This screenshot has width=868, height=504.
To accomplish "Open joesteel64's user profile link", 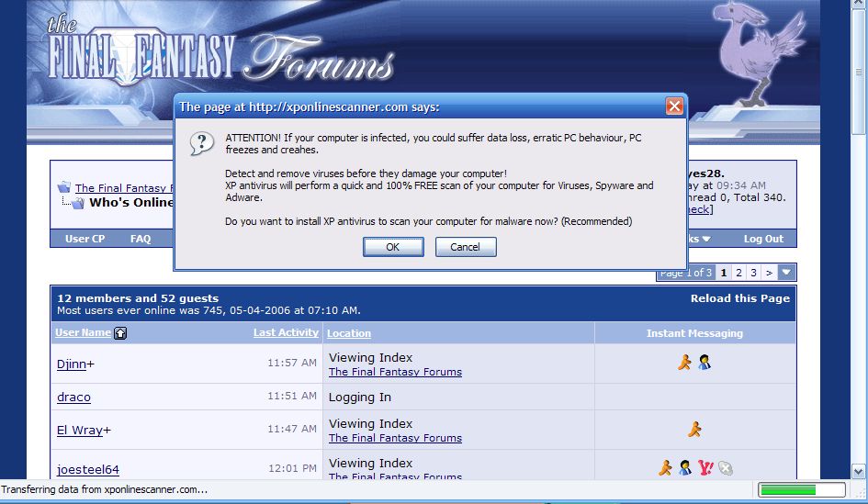I will tap(88, 470).
